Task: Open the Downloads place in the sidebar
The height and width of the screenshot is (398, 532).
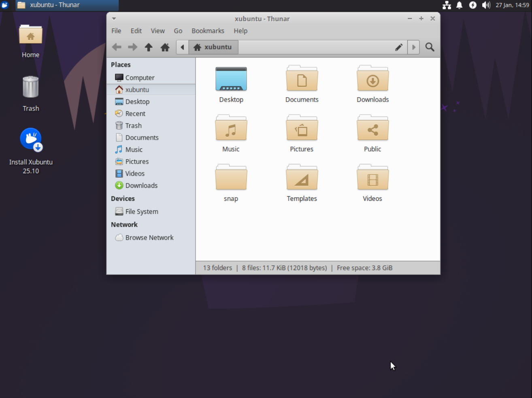Action: 141,185
